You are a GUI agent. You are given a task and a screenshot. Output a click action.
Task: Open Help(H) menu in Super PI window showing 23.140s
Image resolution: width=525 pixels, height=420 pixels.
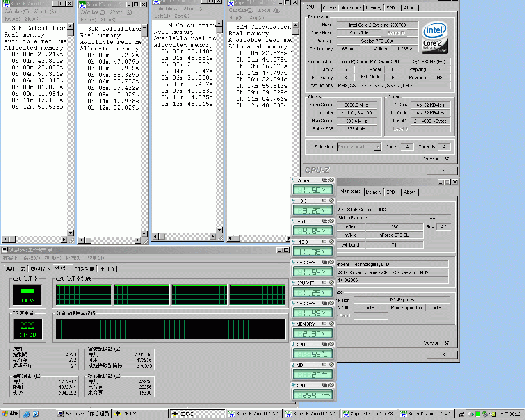pyautogui.click(x=162, y=16)
